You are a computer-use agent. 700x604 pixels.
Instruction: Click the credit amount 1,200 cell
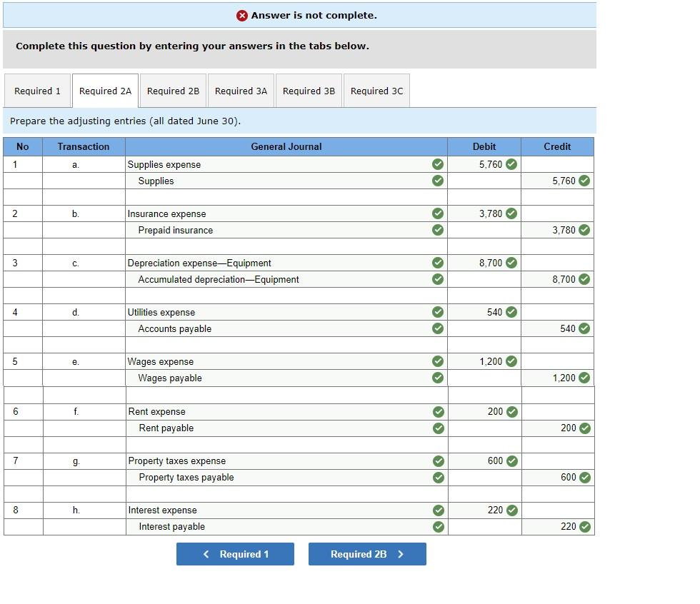558,378
